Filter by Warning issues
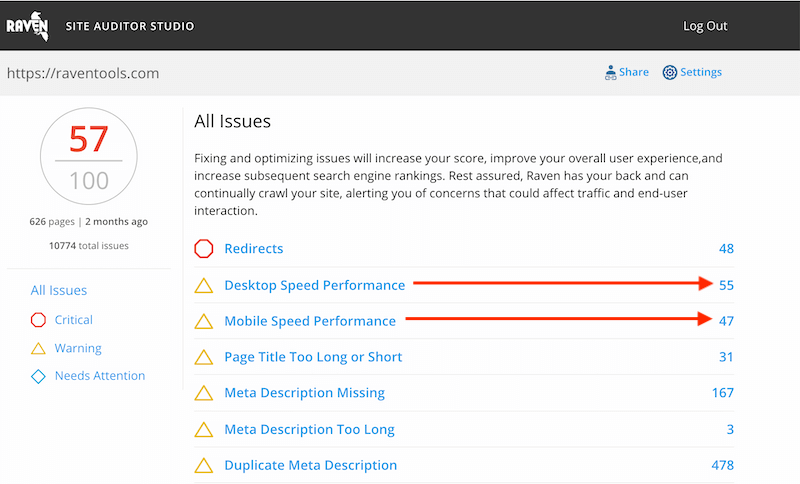The height and width of the screenshot is (484, 800). tap(78, 348)
